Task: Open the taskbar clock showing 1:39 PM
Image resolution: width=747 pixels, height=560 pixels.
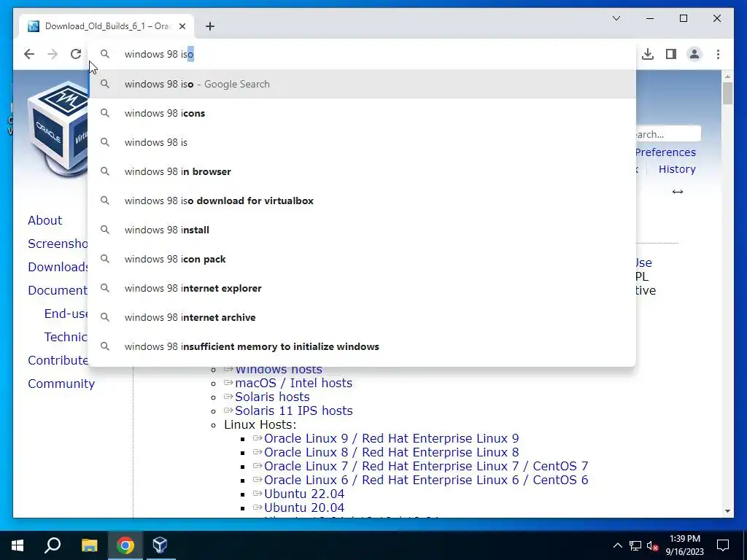Action: 684,545
